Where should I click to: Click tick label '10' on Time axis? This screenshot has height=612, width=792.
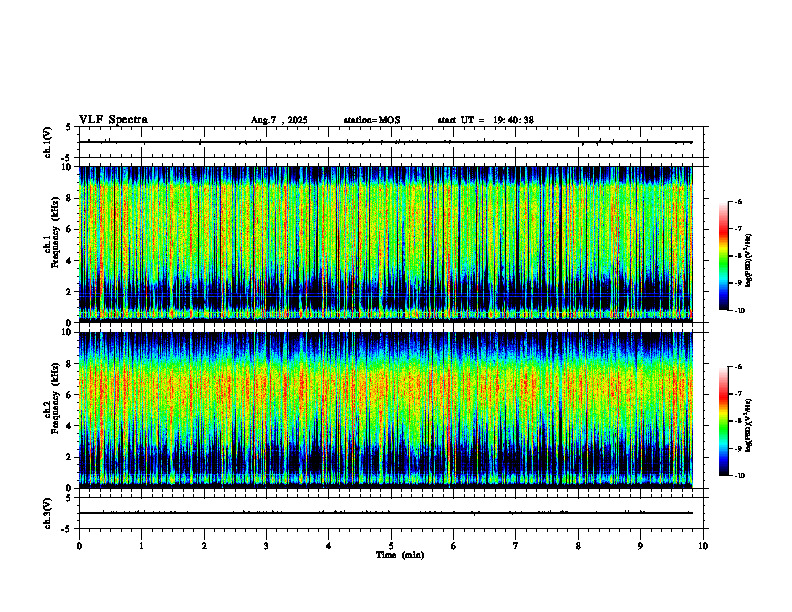point(703,546)
